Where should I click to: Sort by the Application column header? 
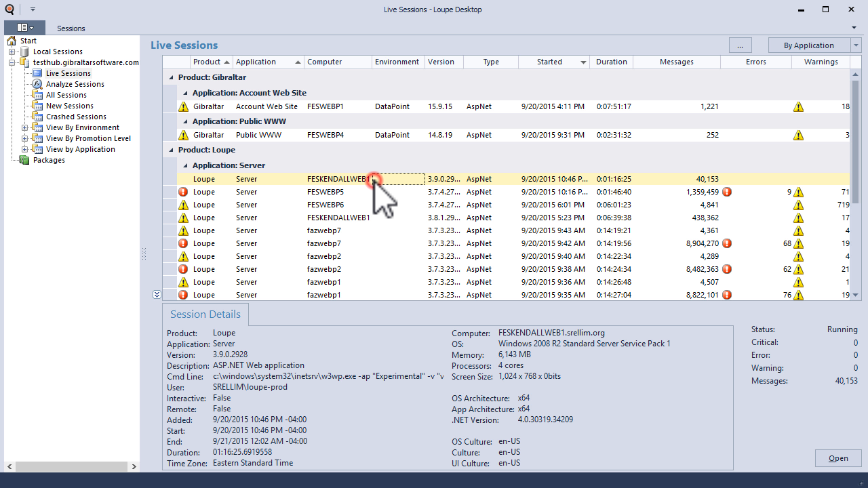(x=268, y=62)
